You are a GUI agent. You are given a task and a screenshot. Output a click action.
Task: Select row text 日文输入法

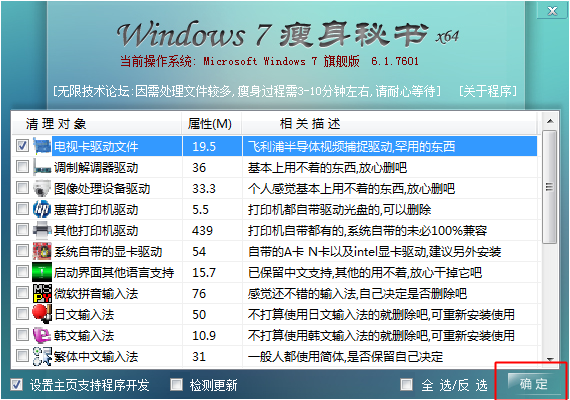(84, 315)
